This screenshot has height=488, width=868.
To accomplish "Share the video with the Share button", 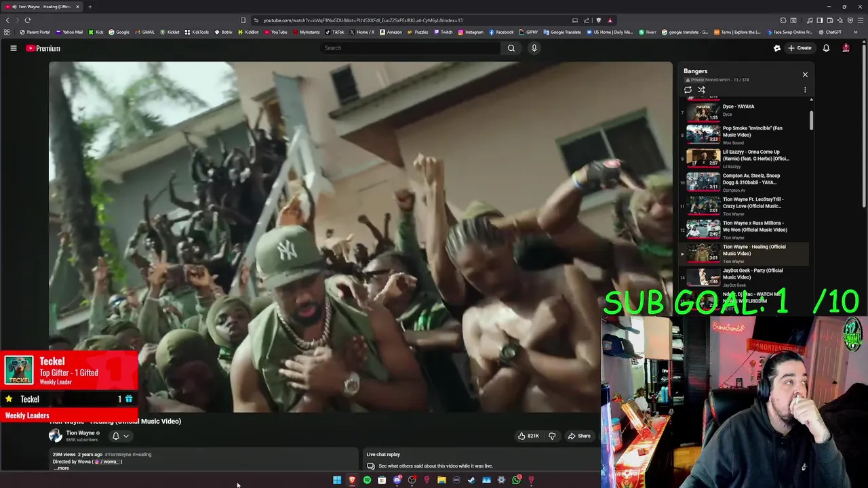I will point(579,436).
